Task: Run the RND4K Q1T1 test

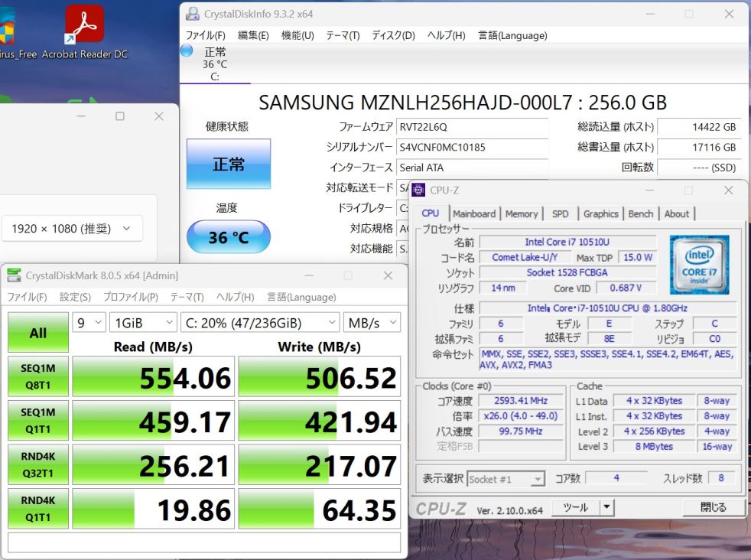Action: (x=38, y=509)
